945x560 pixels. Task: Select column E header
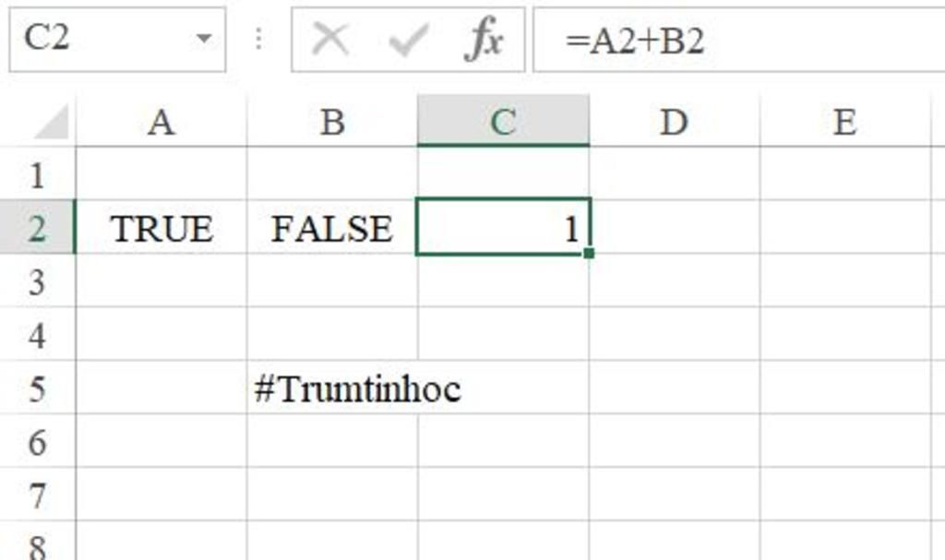click(844, 122)
